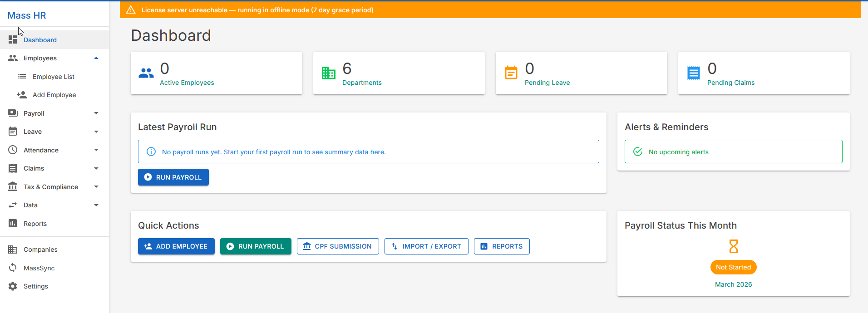This screenshot has width=868, height=313.
Task: Click the Employee List lines icon
Action: click(x=22, y=77)
